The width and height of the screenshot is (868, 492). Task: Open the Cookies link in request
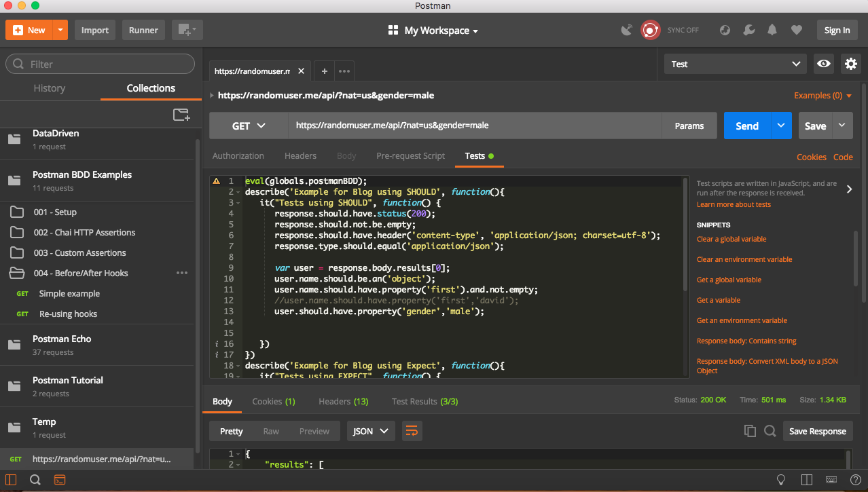tap(812, 157)
